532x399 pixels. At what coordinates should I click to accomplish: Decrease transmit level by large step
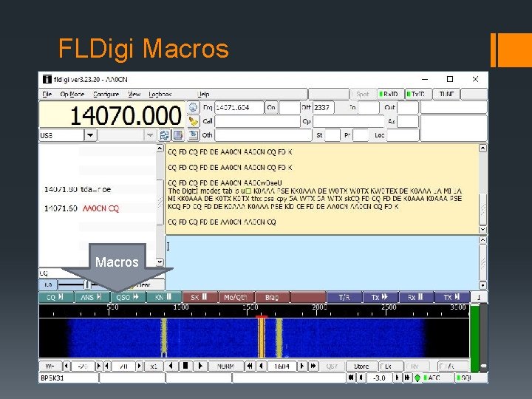(351, 378)
